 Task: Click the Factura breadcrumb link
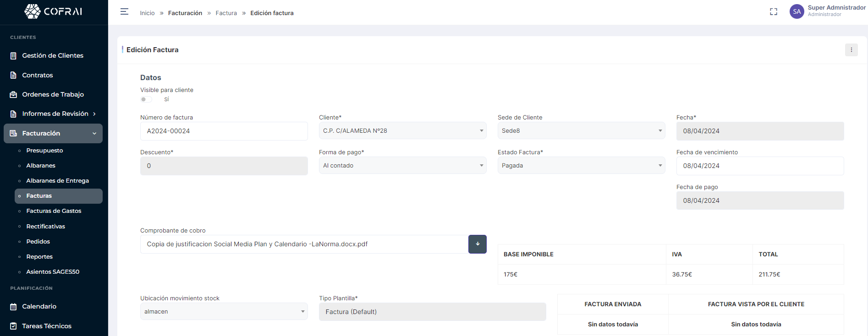(x=226, y=13)
